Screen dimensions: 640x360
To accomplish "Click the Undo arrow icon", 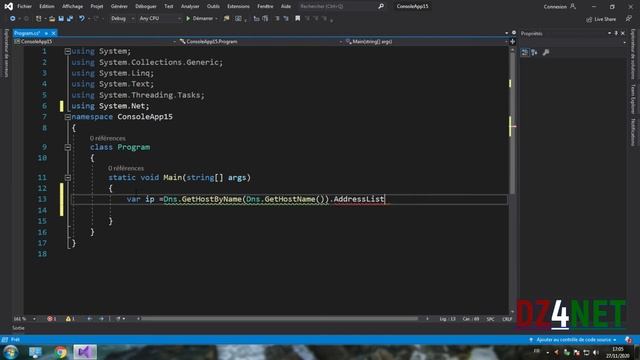I will click(x=82, y=19).
